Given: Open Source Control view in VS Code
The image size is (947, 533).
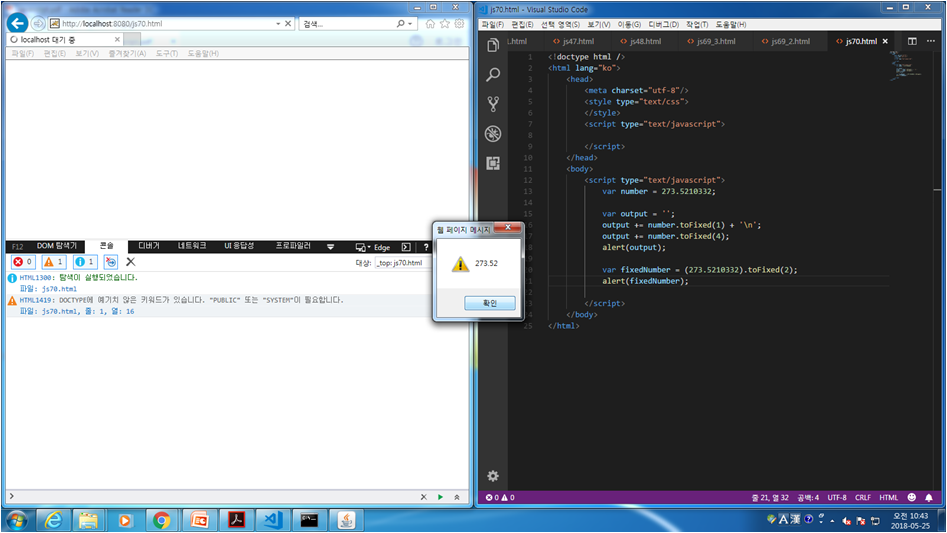Looking at the screenshot, I should point(493,104).
